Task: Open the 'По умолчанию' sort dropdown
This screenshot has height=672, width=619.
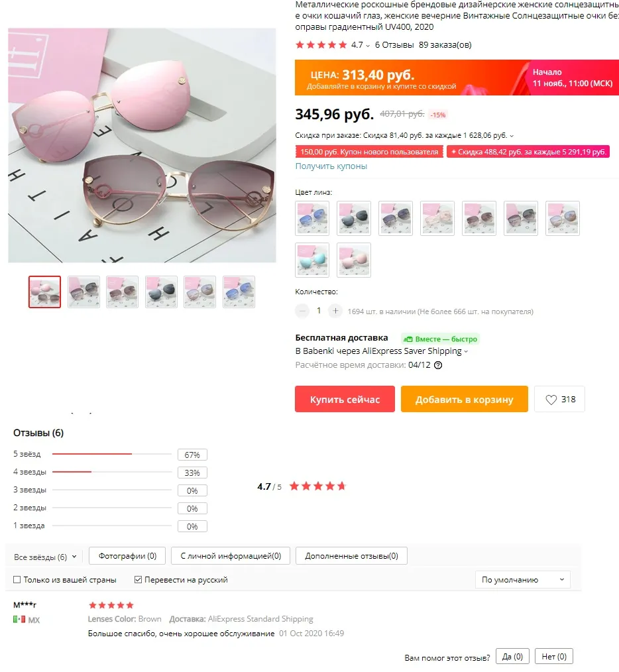Action: tap(522, 580)
